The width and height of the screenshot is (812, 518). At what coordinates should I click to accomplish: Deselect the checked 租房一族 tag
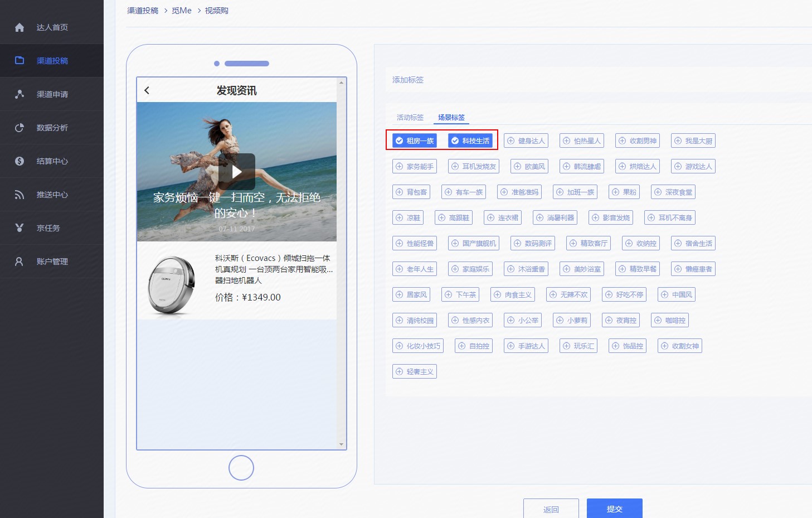pos(414,141)
